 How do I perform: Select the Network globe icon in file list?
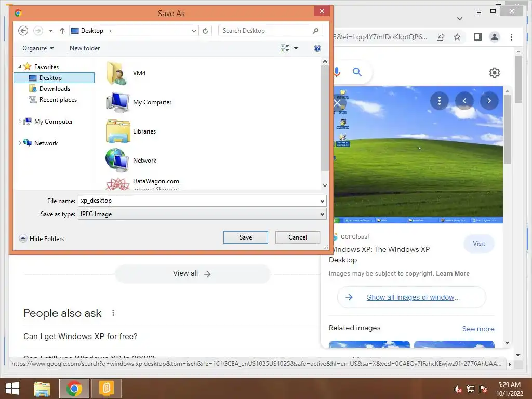tap(117, 161)
